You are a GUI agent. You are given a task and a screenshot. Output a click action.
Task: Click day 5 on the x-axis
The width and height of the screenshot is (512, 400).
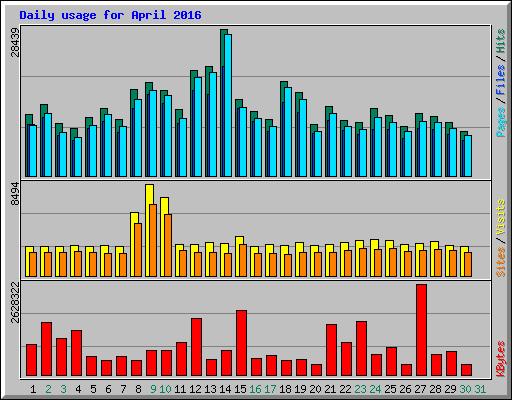(x=93, y=389)
